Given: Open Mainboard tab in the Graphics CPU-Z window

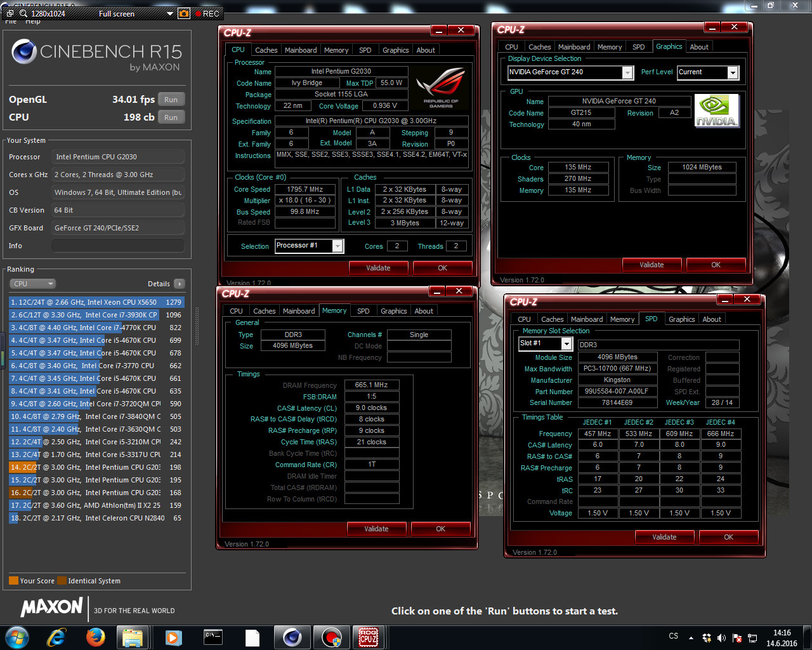Looking at the screenshot, I should coord(574,47).
